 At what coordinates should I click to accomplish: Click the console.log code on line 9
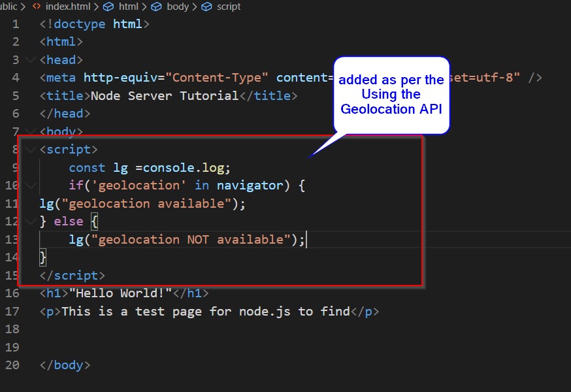[x=187, y=167]
